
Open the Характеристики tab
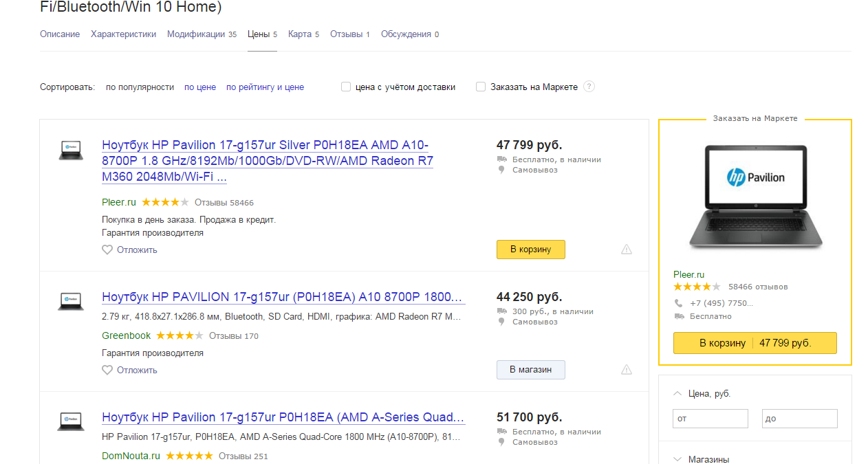pos(123,34)
